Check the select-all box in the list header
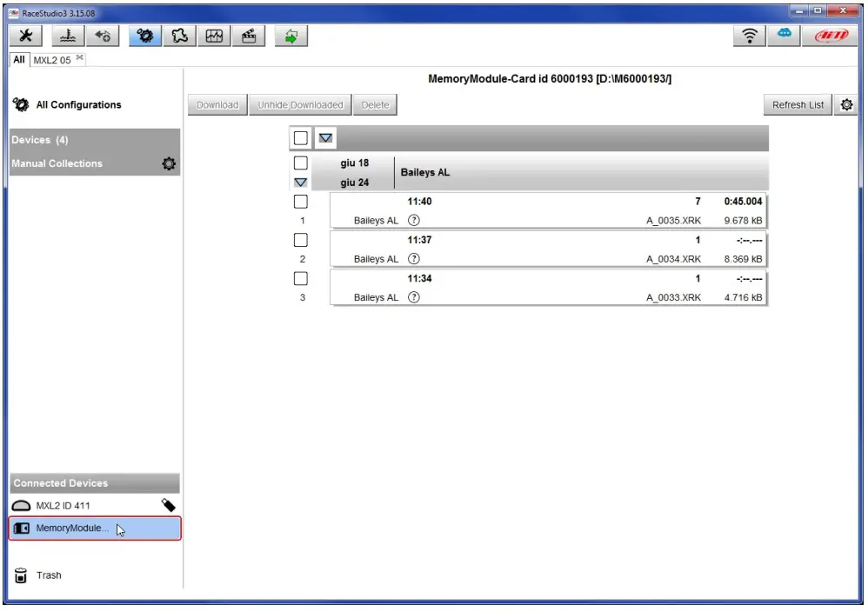Image resolution: width=868 pixels, height=611 pixels. (x=301, y=138)
